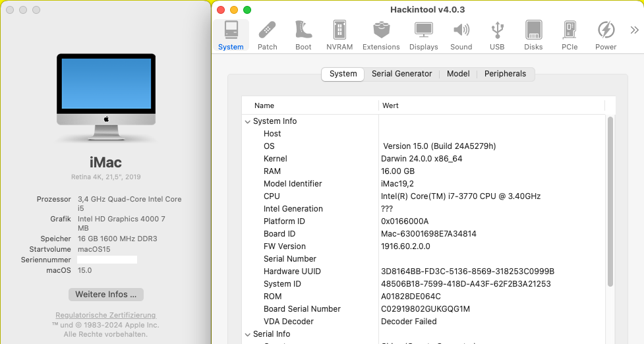644x344 pixels.
Task: Open the Power toolbar icon
Action: click(606, 36)
